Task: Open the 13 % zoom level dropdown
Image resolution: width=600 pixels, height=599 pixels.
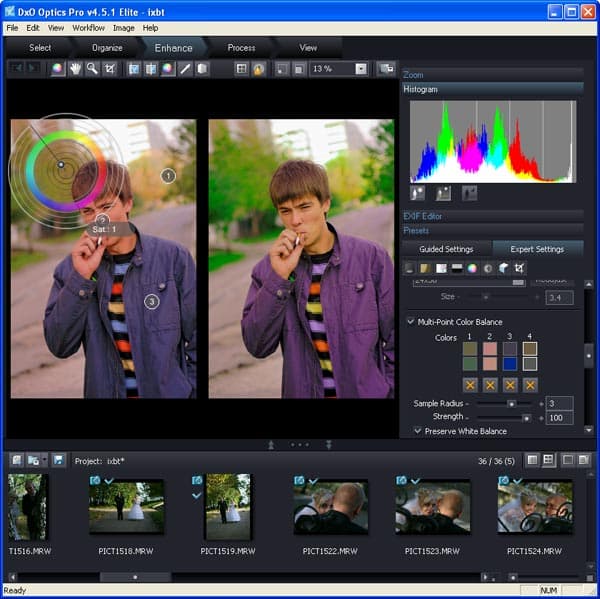Action: (361, 69)
